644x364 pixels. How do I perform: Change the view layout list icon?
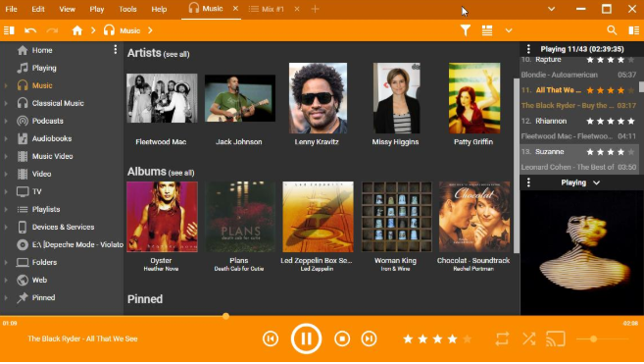(487, 30)
